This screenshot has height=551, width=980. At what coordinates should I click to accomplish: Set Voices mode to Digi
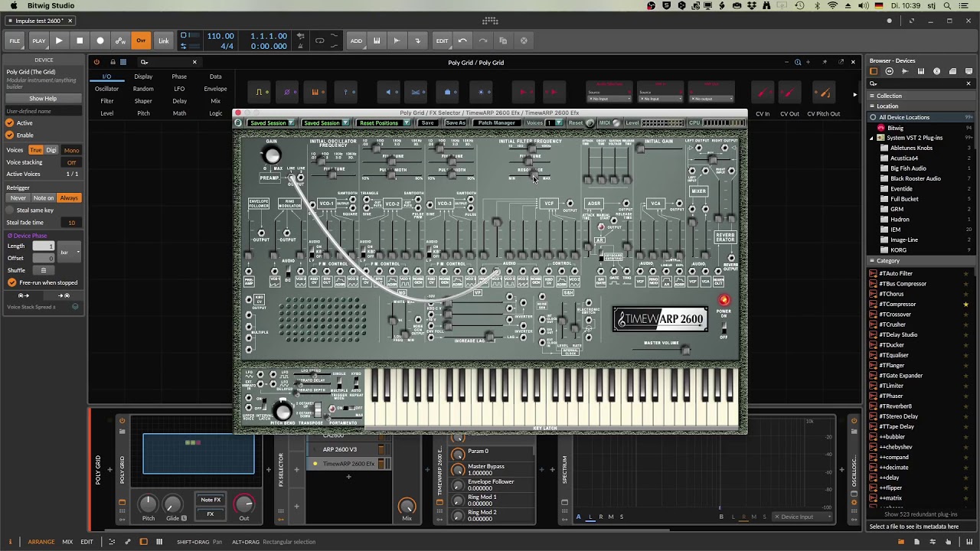(x=51, y=150)
